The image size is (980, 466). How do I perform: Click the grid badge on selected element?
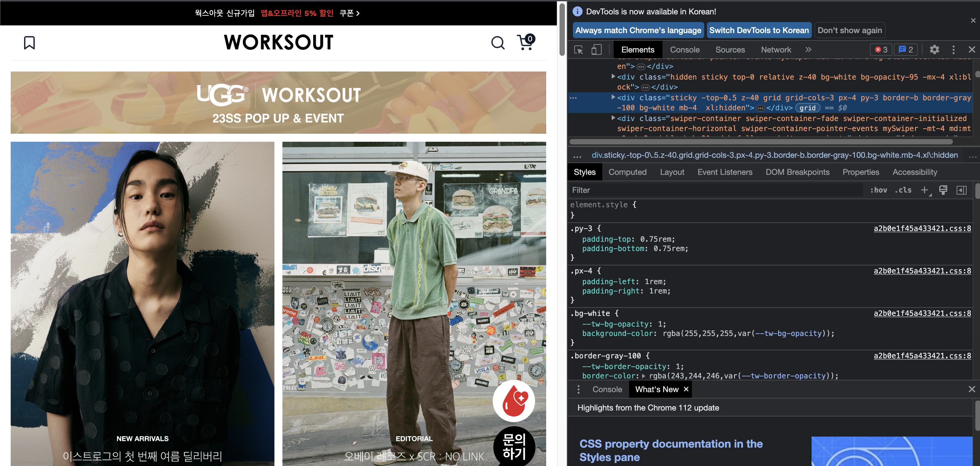click(807, 108)
